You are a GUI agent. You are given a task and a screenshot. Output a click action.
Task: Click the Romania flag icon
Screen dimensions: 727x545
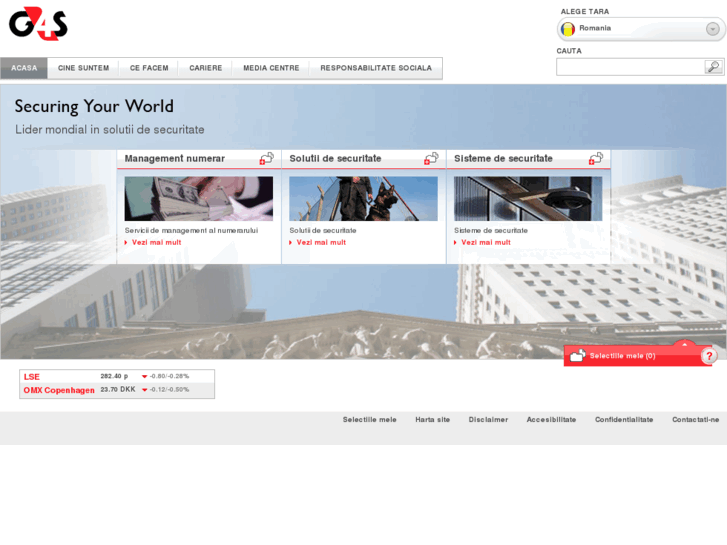(x=568, y=29)
